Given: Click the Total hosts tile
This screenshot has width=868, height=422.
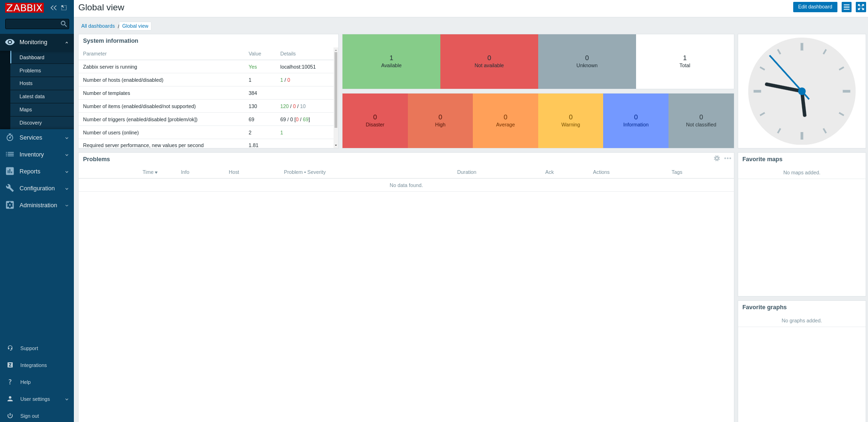Looking at the screenshot, I should point(685,62).
